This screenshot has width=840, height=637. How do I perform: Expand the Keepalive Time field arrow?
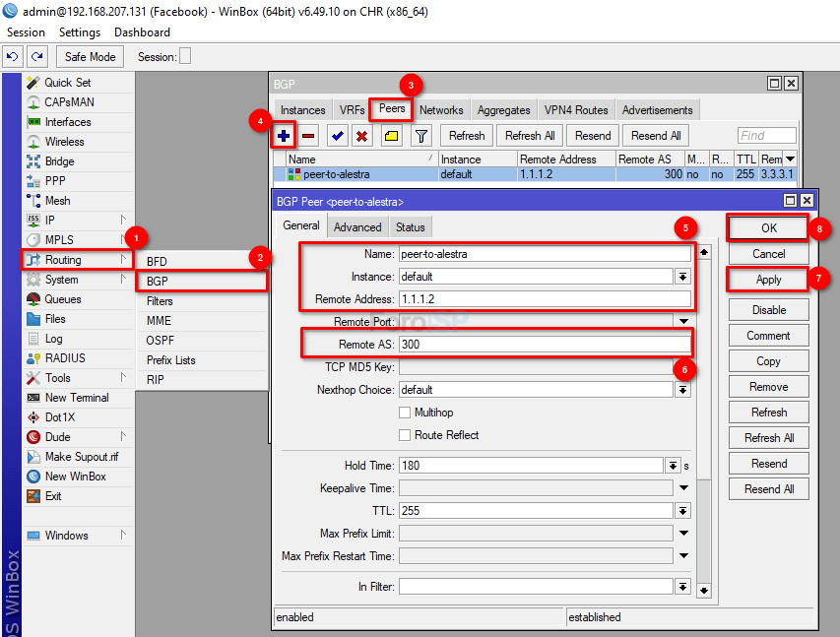pos(682,488)
